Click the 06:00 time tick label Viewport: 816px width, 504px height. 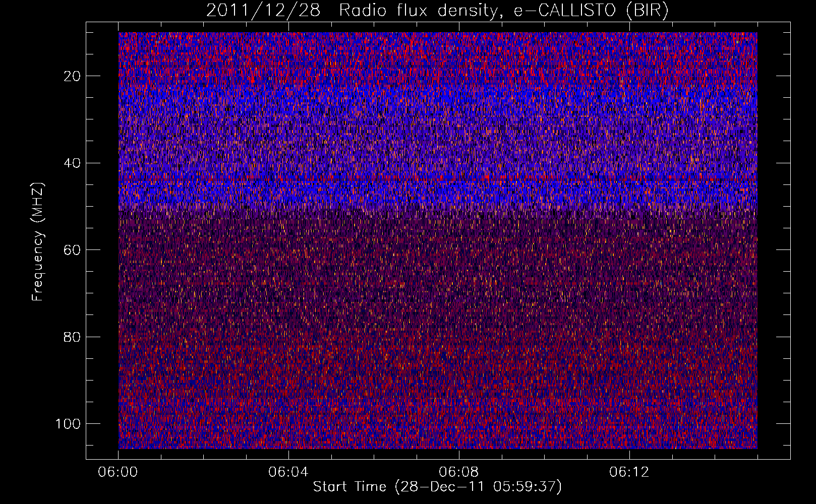tap(118, 472)
